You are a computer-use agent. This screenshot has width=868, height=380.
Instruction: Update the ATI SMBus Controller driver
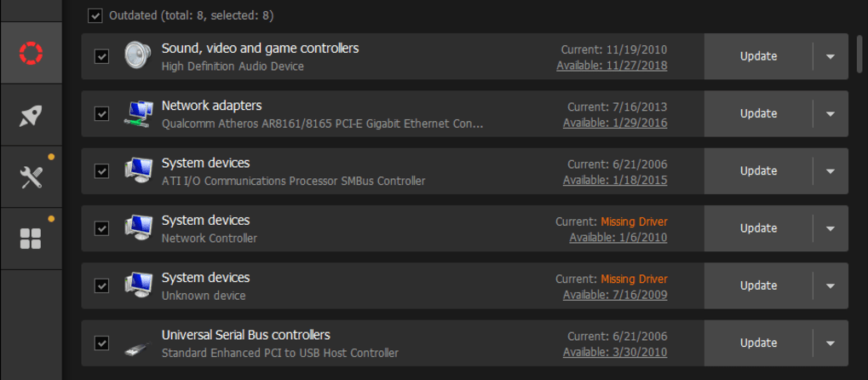pos(757,170)
